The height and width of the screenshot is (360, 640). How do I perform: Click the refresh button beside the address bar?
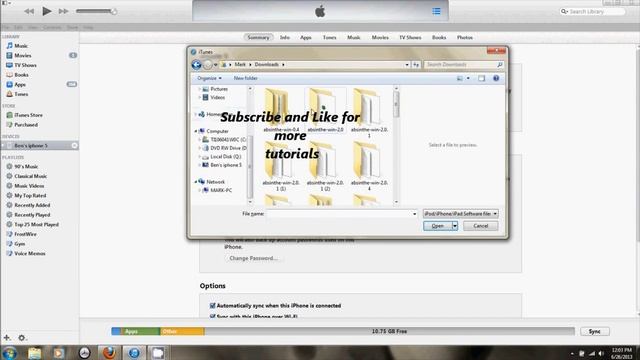pos(416,64)
